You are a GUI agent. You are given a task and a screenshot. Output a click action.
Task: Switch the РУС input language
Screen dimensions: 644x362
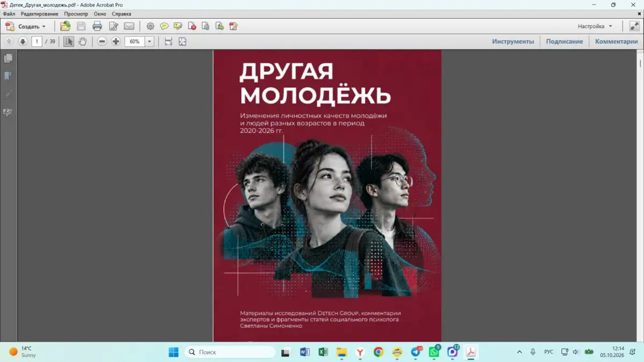coord(548,352)
